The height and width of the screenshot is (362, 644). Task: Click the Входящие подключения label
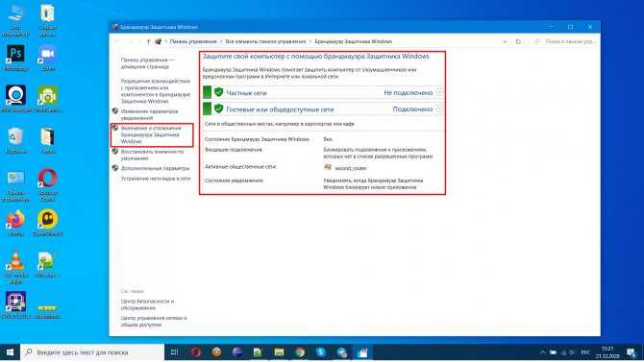point(234,150)
